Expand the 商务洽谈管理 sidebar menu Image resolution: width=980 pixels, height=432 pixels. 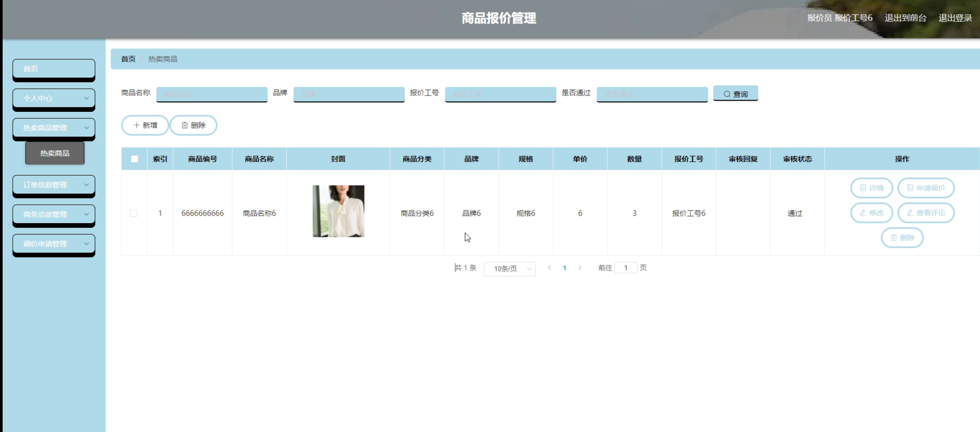click(x=54, y=215)
